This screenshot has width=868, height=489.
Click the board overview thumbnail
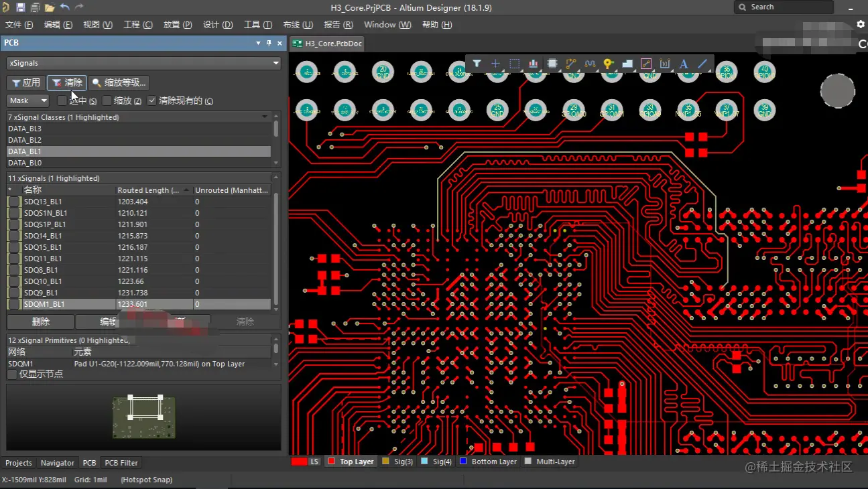tap(144, 417)
